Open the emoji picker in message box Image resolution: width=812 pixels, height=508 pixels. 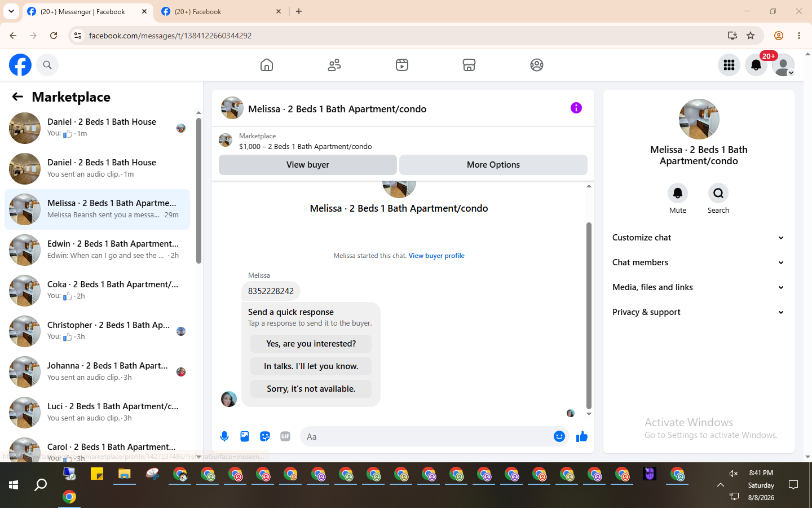tap(559, 436)
